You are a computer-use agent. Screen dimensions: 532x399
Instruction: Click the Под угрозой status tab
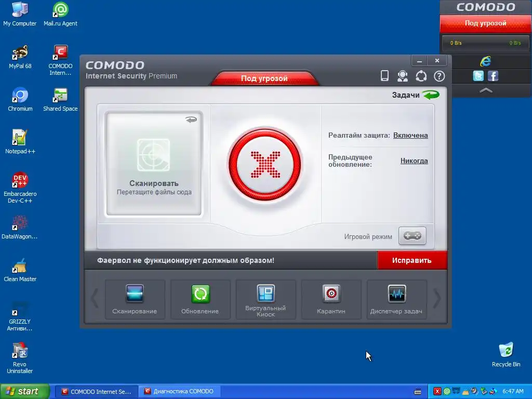pos(264,78)
